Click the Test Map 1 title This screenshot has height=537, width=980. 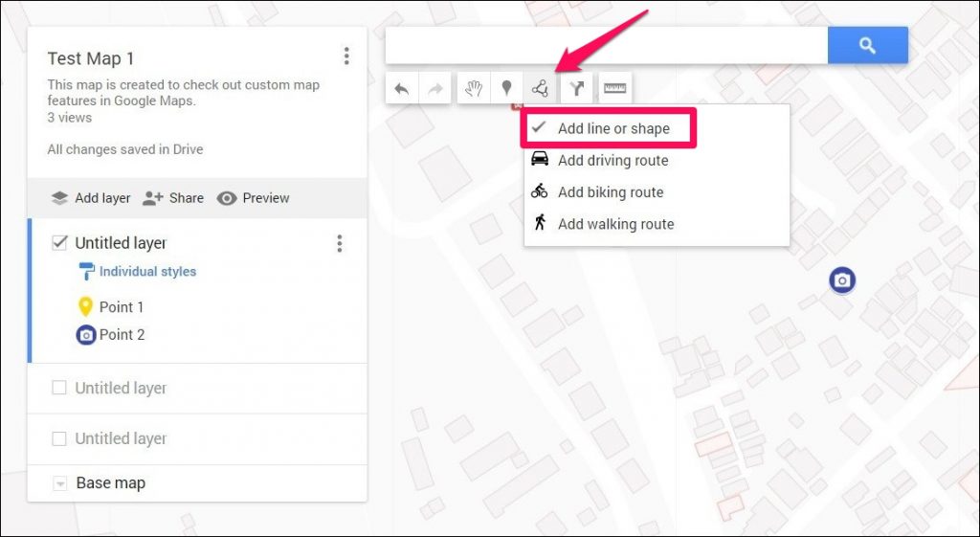pyautogui.click(x=91, y=58)
